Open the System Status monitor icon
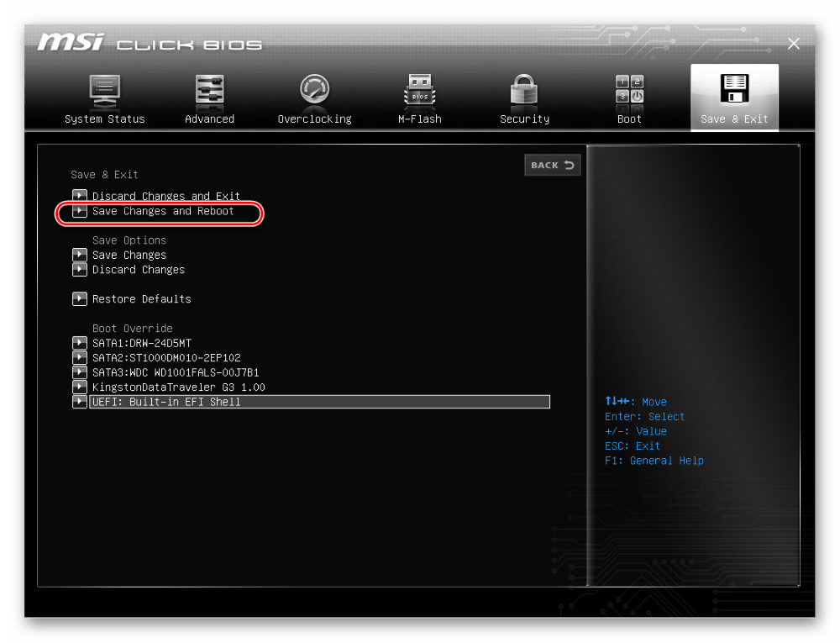 coord(104,90)
